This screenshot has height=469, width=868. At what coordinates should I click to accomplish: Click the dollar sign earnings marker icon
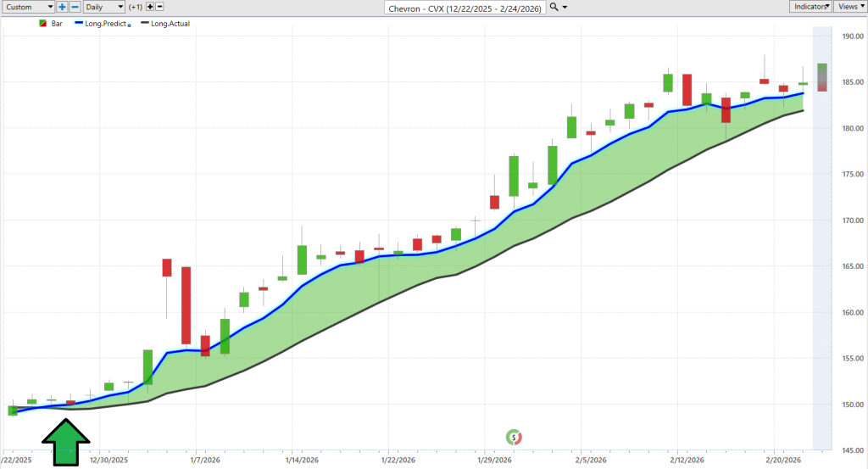pyautogui.click(x=514, y=438)
